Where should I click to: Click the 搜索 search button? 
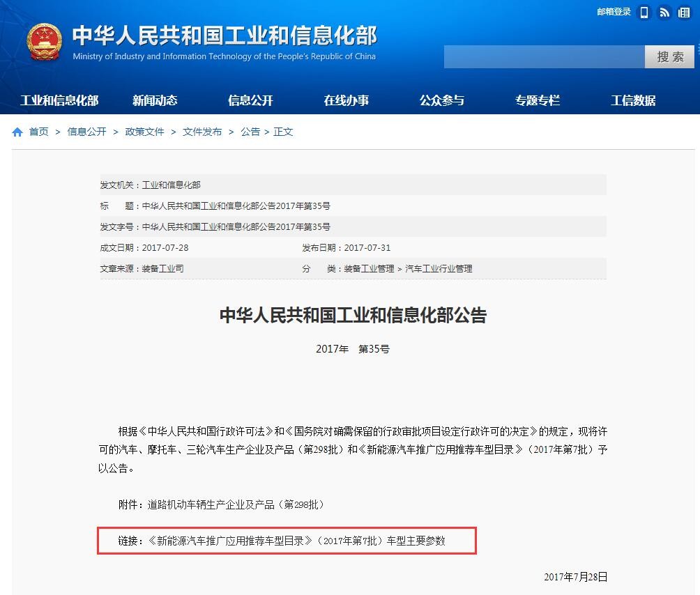tap(669, 56)
